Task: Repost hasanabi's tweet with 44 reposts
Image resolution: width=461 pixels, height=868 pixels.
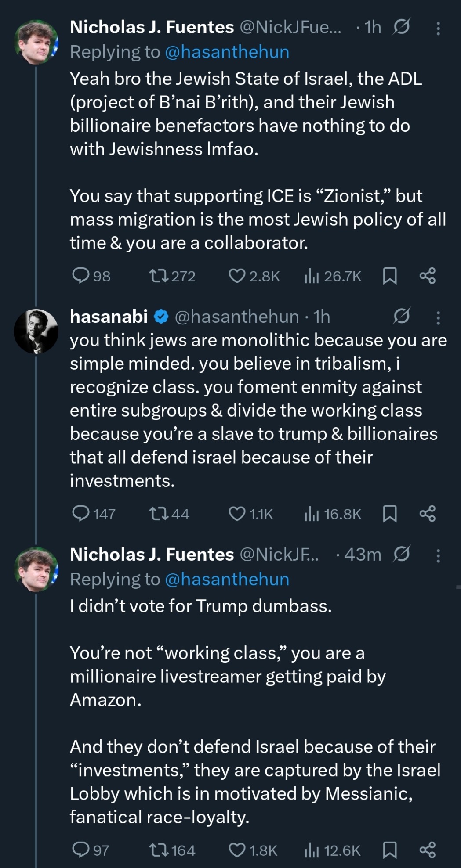Action: pyautogui.click(x=159, y=514)
